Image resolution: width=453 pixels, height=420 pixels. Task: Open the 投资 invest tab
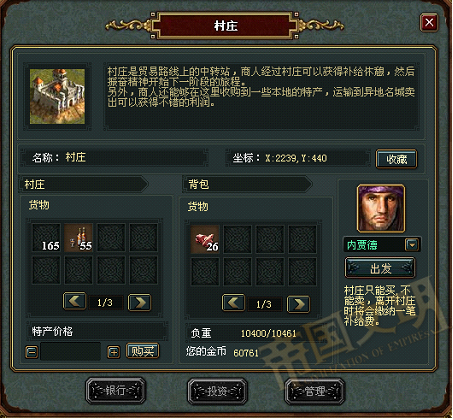(x=217, y=391)
